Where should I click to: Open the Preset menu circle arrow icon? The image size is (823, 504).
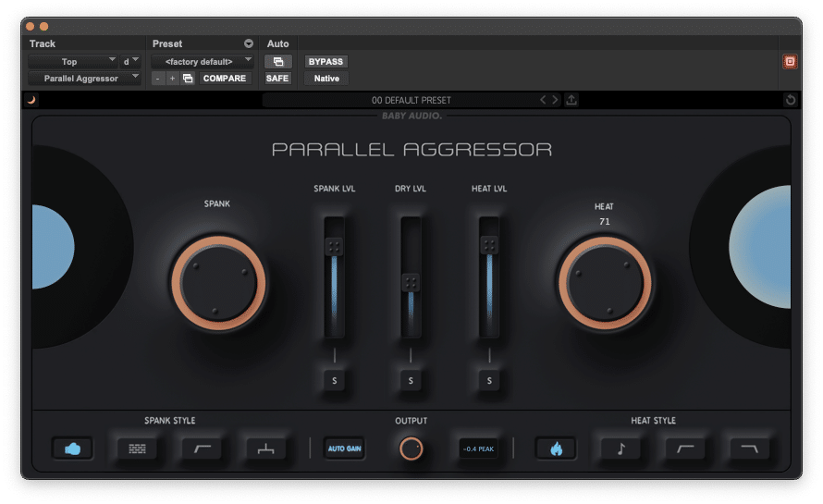click(x=248, y=43)
